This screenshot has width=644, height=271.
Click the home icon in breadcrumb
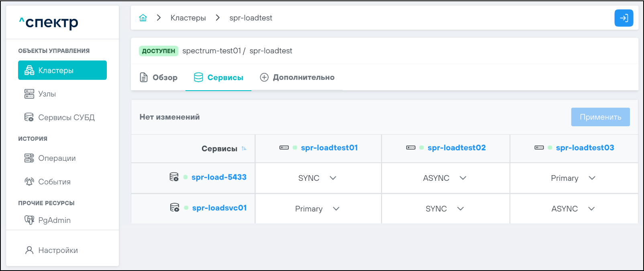[143, 18]
